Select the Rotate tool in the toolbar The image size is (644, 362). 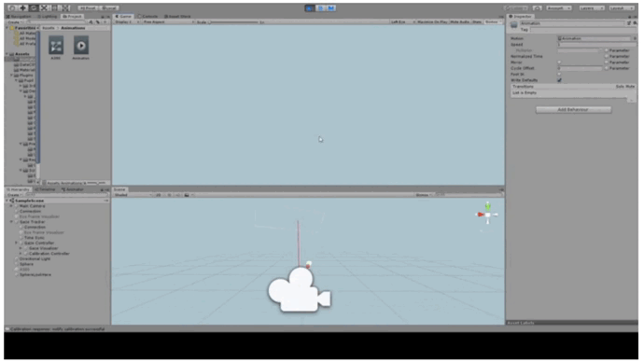(x=35, y=7)
